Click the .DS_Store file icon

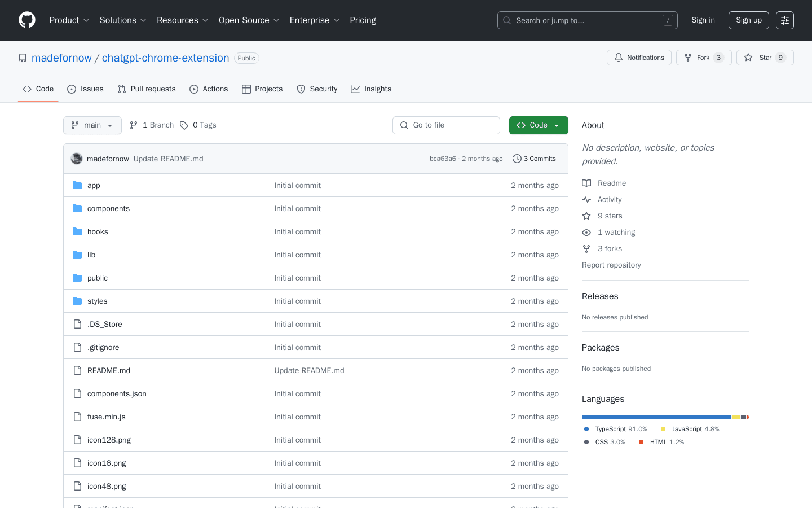tap(77, 324)
